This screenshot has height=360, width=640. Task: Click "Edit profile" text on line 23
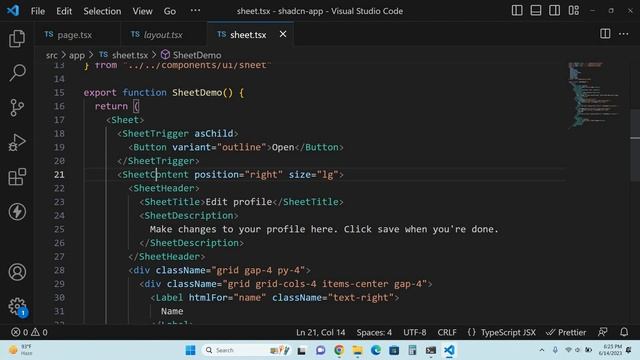(239, 202)
